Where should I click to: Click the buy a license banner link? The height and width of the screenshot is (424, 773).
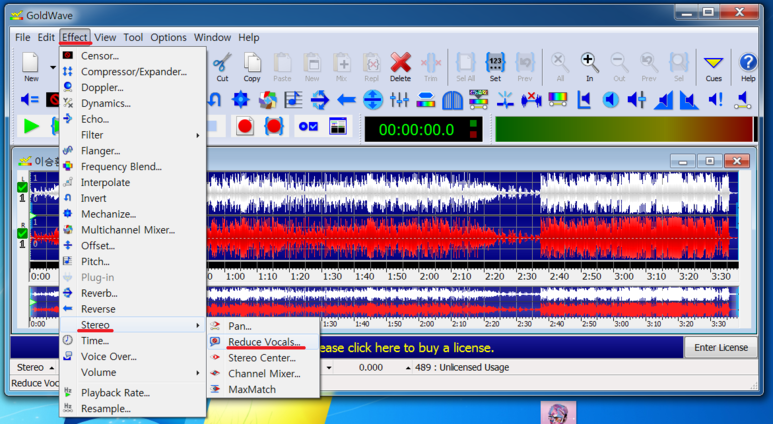click(407, 348)
